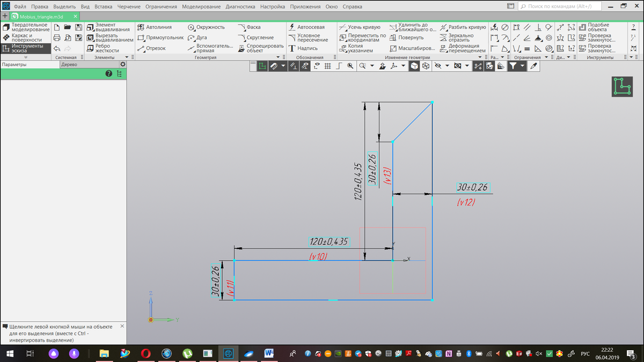Screen dimensions: 644x362
Task: Expand the Изменение геометрии group arrow
Action: pyautogui.click(x=479, y=57)
